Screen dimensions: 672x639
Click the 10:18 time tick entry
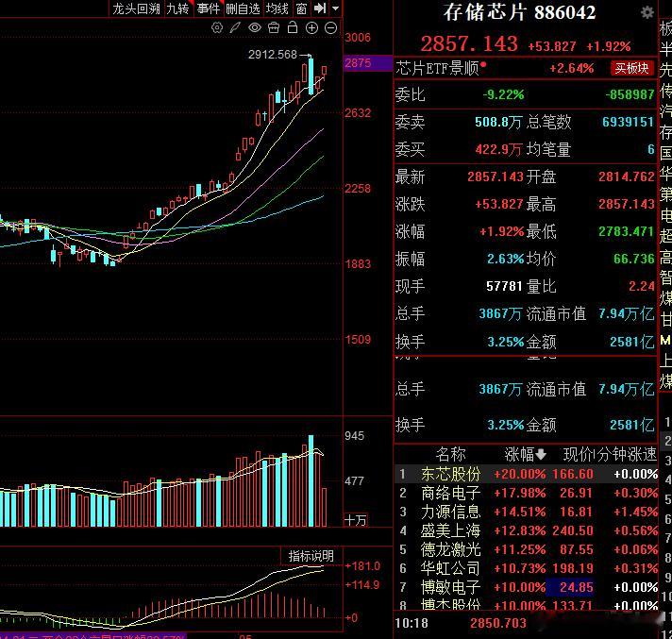(x=411, y=623)
